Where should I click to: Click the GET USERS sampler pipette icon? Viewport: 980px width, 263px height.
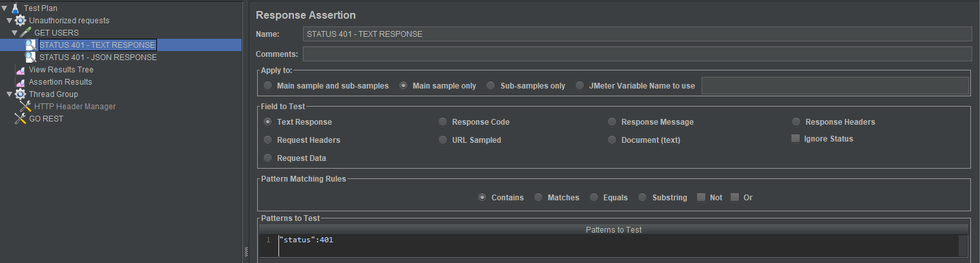click(25, 33)
